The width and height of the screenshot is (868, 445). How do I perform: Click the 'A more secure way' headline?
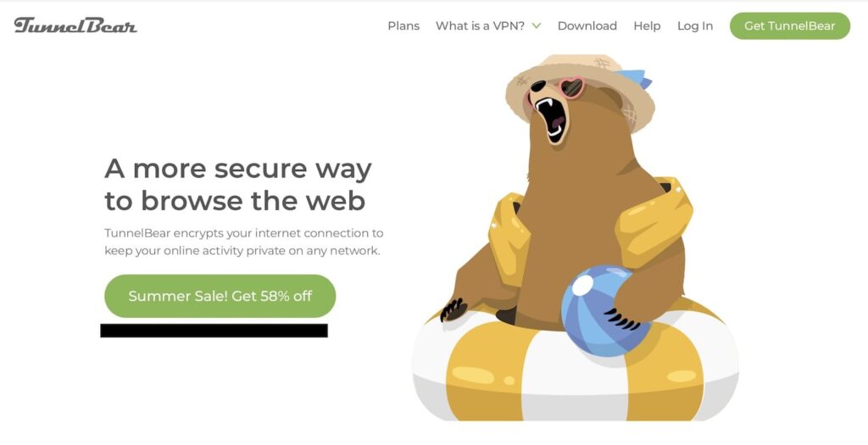[x=238, y=184]
